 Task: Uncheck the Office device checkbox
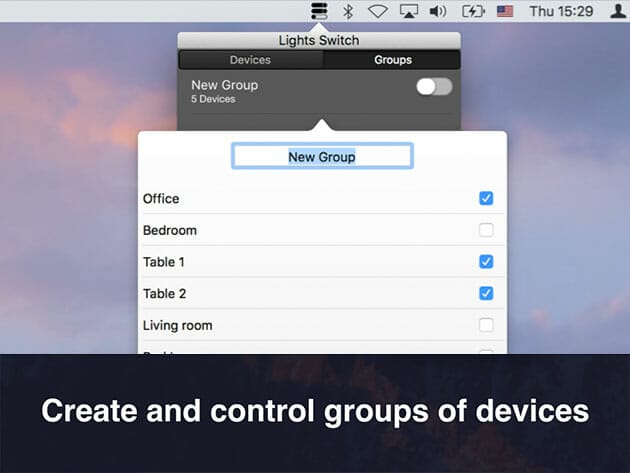tap(486, 198)
